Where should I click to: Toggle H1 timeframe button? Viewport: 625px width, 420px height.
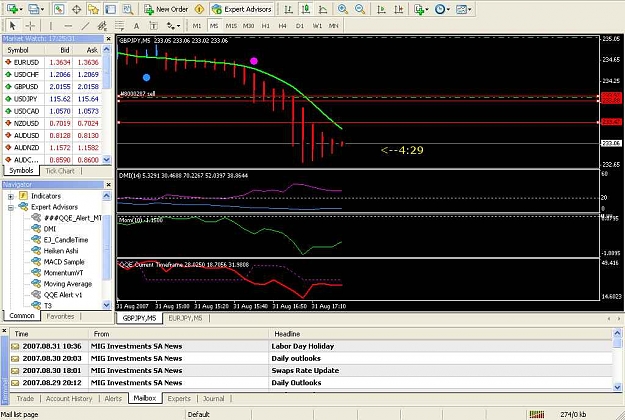click(x=265, y=26)
